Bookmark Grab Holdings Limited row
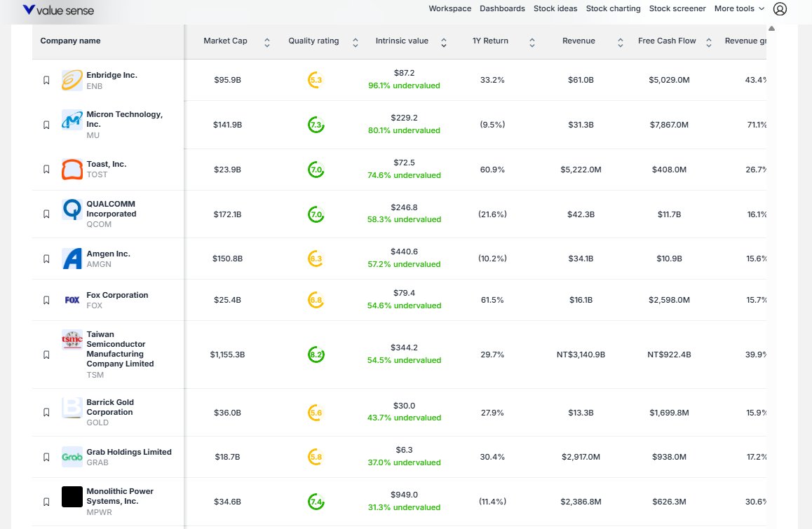The height and width of the screenshot is (529, 812). [46, 457]
